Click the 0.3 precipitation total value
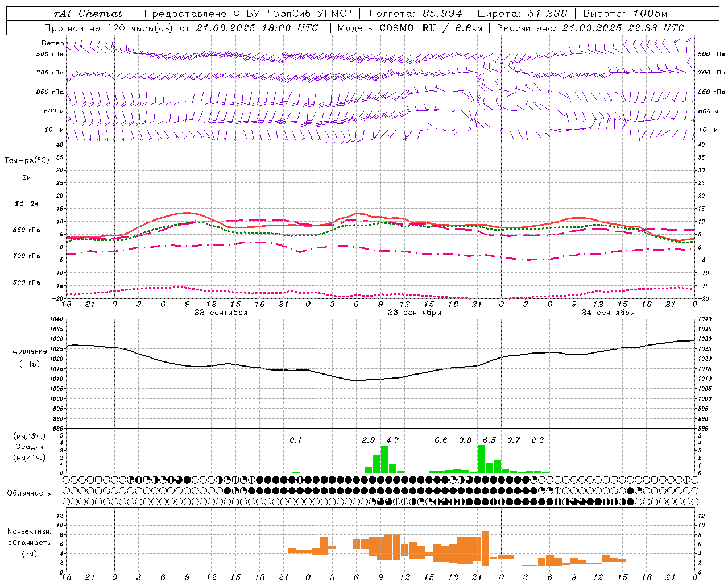The height and width of the screenshot is (582, 728). [x=537, y=440]
